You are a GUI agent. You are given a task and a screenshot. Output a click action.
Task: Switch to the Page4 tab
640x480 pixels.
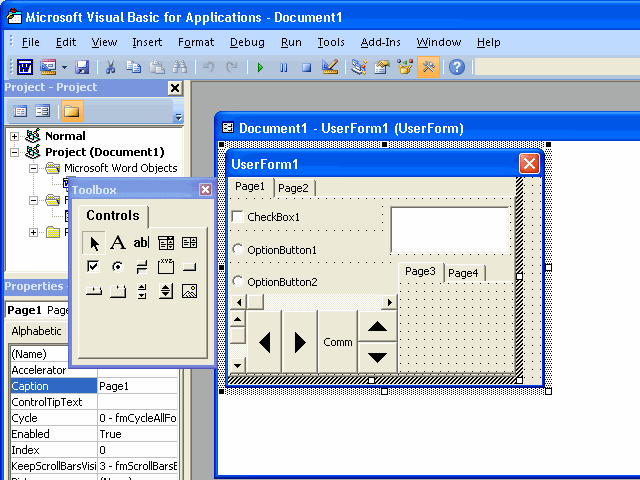(x=464, y=273)
